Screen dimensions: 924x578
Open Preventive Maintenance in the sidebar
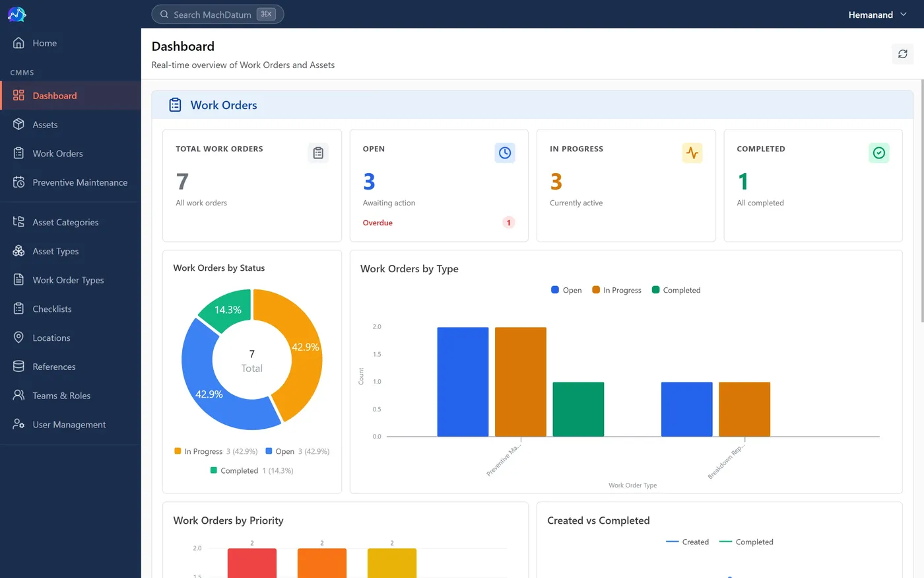click(x=71, y=182)
